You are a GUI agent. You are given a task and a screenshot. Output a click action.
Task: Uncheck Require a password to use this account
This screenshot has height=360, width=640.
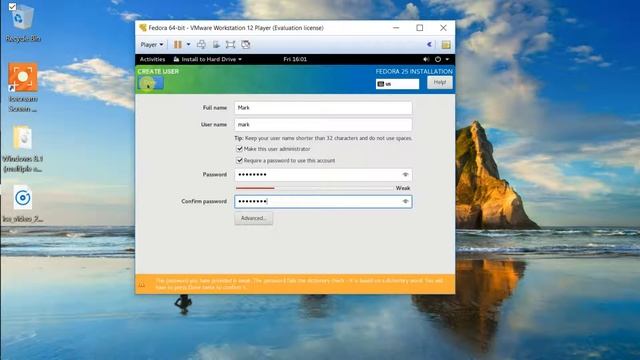tap(240, 160)
